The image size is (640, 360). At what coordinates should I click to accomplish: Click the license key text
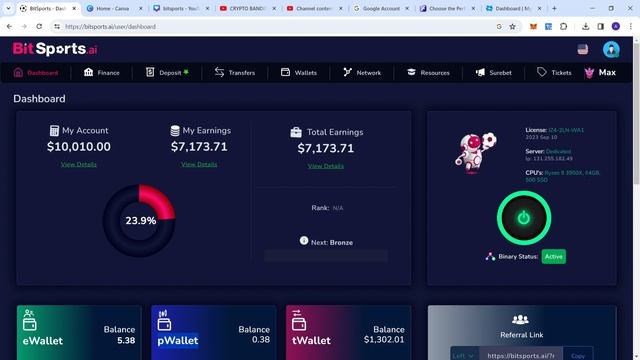click(x=566, y=130)
